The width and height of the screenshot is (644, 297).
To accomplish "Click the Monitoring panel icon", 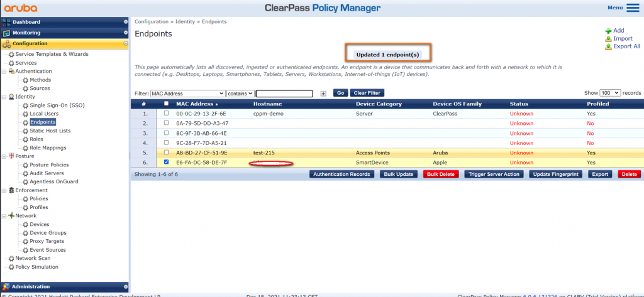I will [6, 33].
